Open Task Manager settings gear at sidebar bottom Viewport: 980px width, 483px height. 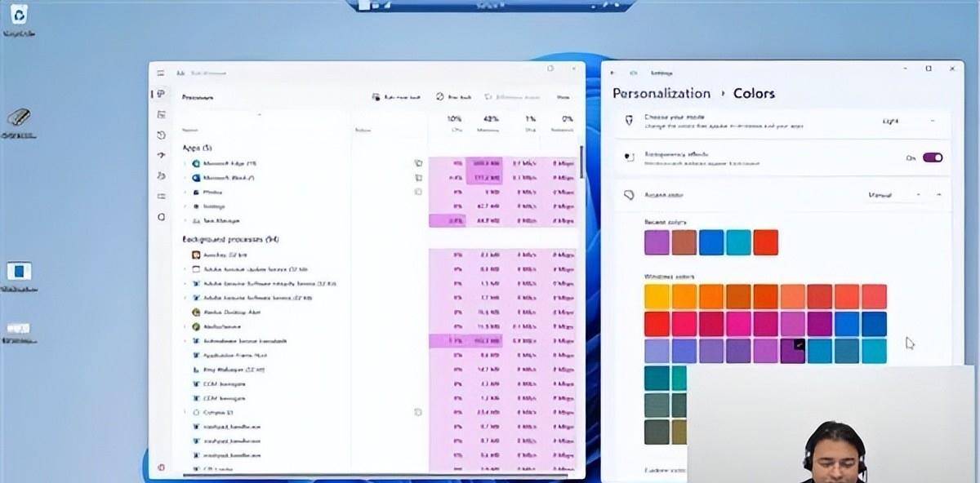pyautogui.click(x=161, y=467)
